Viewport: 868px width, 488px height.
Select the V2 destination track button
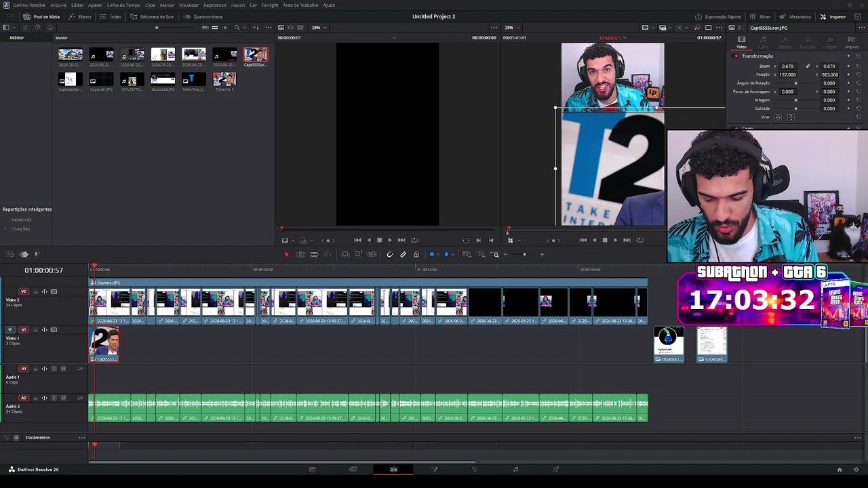[24, 292]
